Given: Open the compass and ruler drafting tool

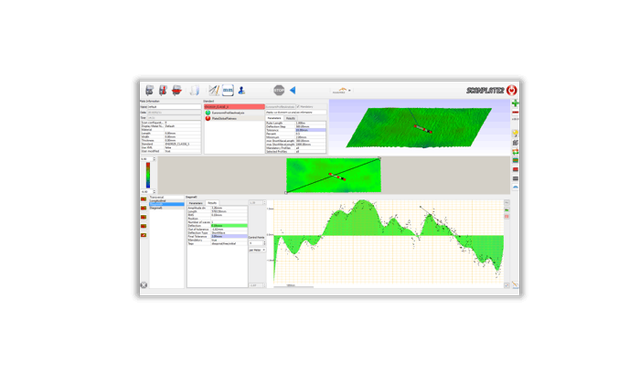Looking at the screenshot, I should [x=214, y=90].
